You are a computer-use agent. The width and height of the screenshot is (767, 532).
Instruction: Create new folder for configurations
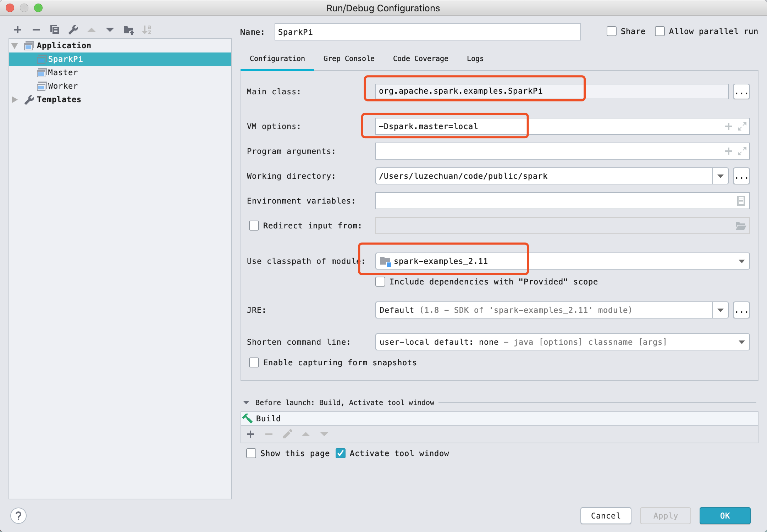(129, 30)
